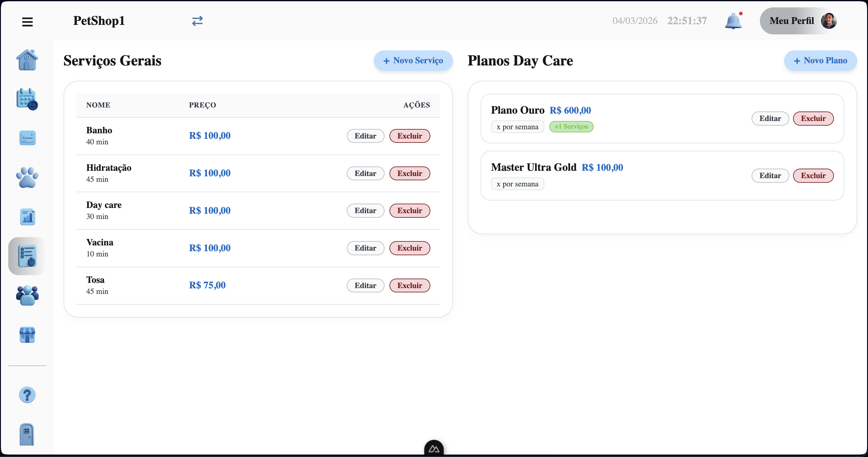
Task: Open the hamburger menu
Action: pyautogui.click(x=27, y=22)
